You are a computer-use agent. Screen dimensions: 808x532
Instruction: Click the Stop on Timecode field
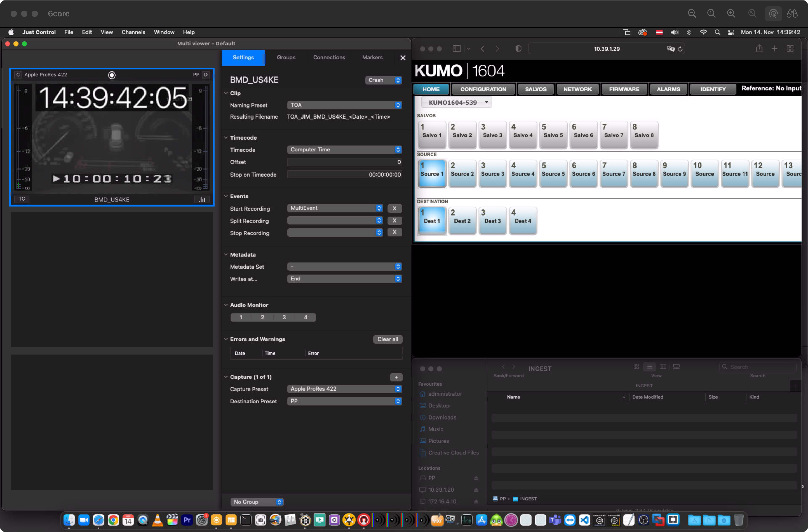click(345, 174)
